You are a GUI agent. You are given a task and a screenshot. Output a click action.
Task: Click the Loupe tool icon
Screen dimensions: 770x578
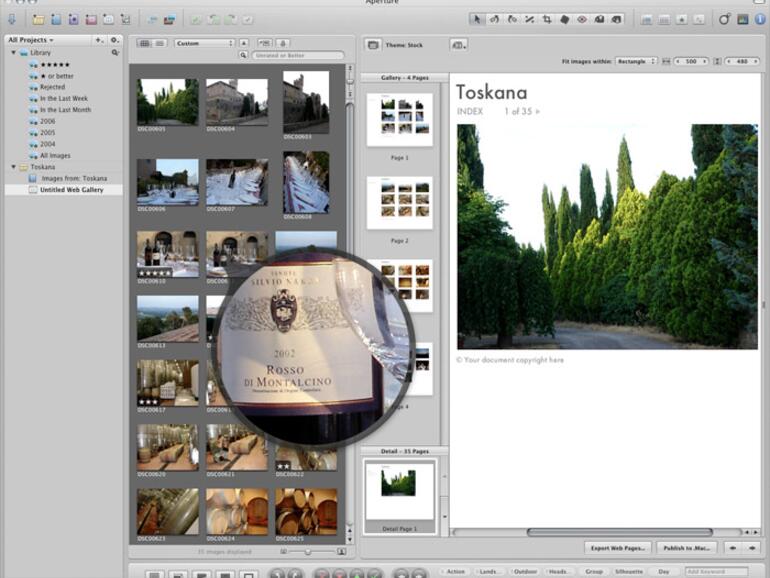pyautogui.click(x=724, y=19)
